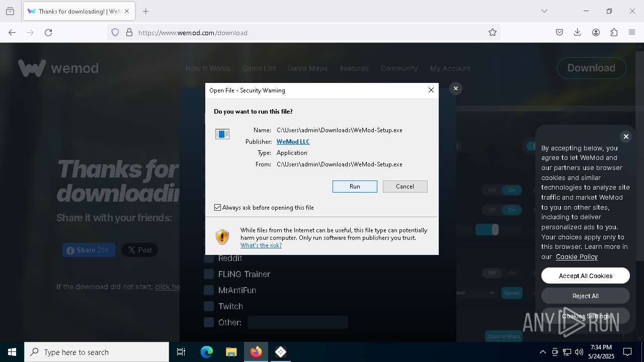Cancel the Open File security warning

tap(405, 187)
